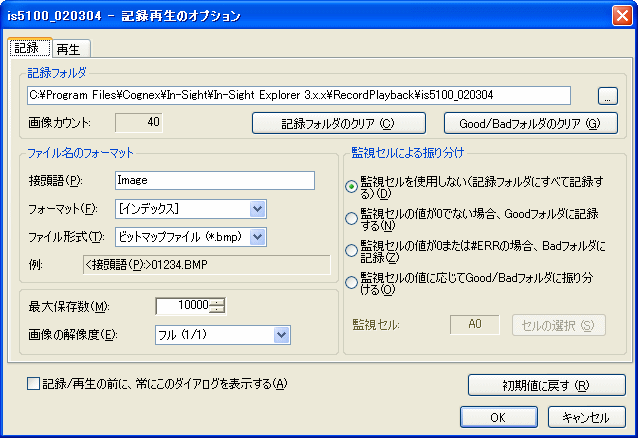Click the 接頭語 text field
This screenshot has width=638, height=438.
click(214, 181)
